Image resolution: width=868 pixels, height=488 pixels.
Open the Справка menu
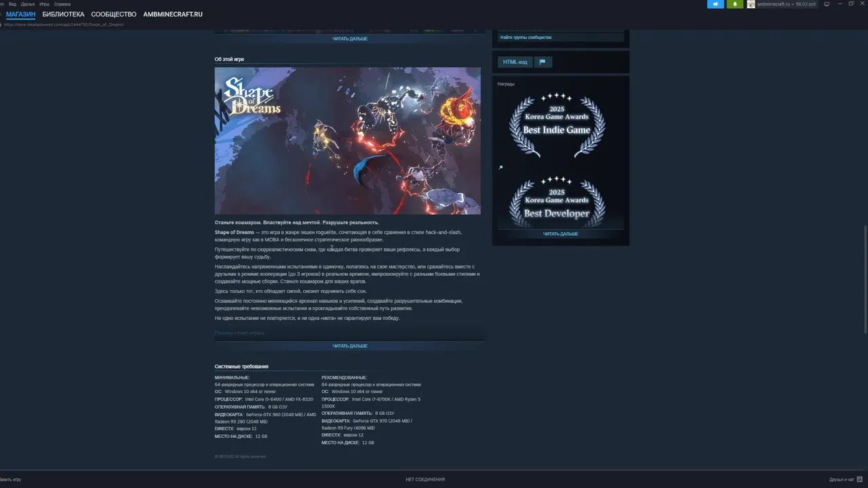[62, 4]
